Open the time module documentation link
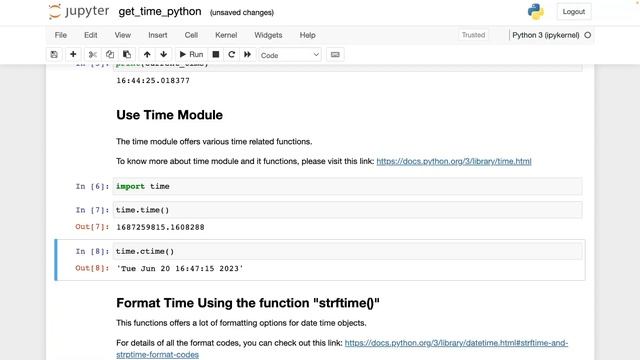This screenshot has width=640, height=360. tap(454, 161)
